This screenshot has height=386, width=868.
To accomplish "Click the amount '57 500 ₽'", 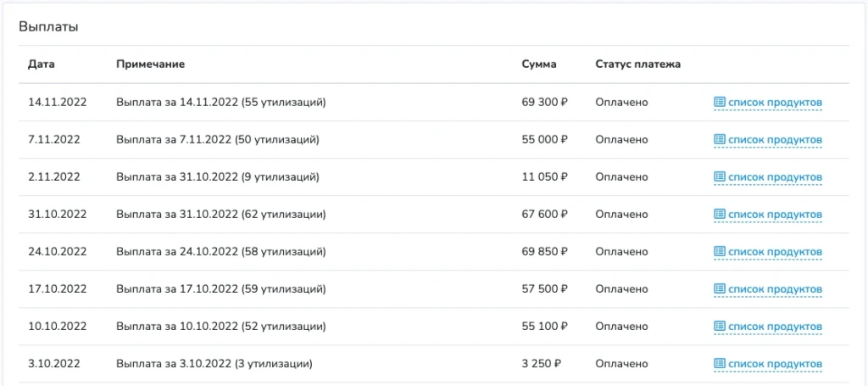I will coord(545,289).
